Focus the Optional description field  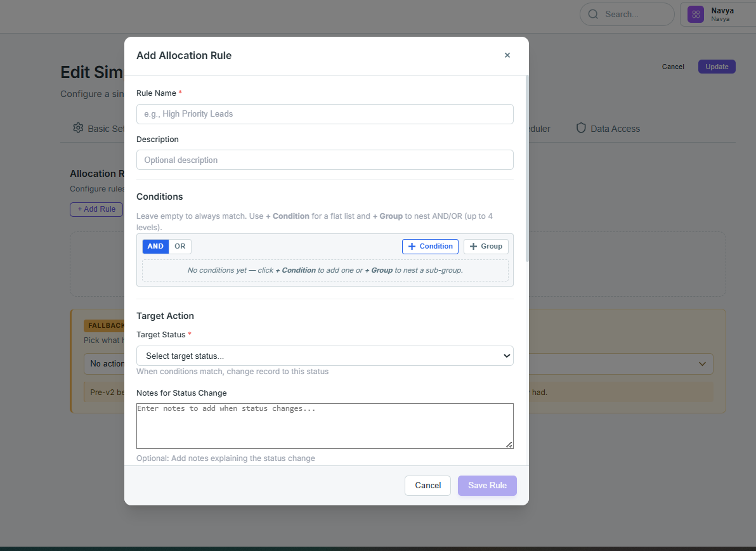coord(325,160)
